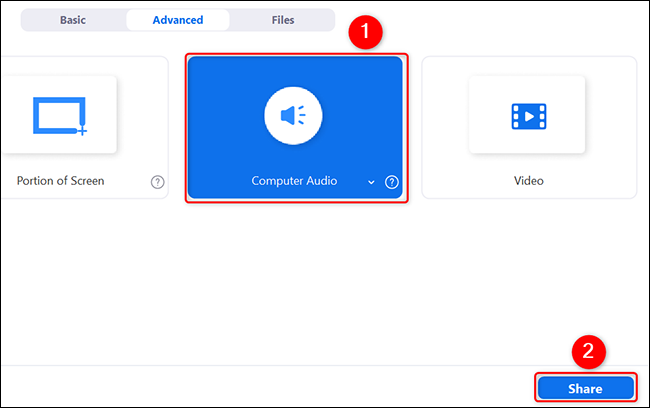Expand the Computer Audio dropdown chevron
The image size is (650, 408).
coord(371,182)
